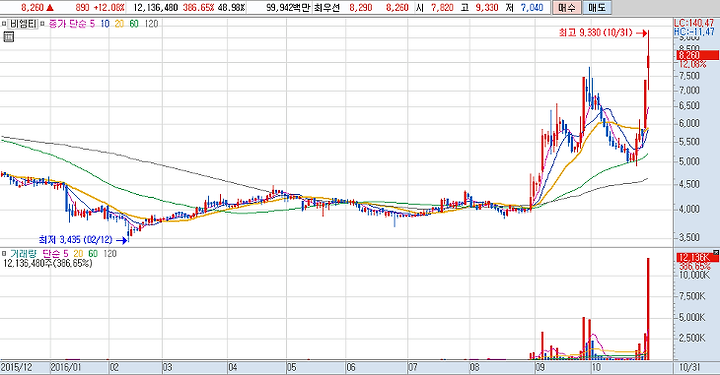
Task: Click the 5,000K volume axis label
Action: 692,317
